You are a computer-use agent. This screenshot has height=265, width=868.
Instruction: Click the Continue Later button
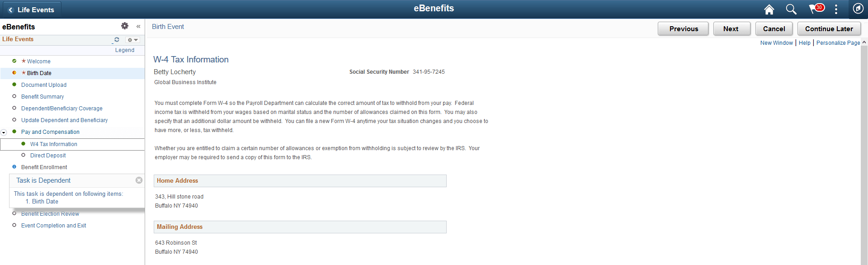click(x=829, y=29)
